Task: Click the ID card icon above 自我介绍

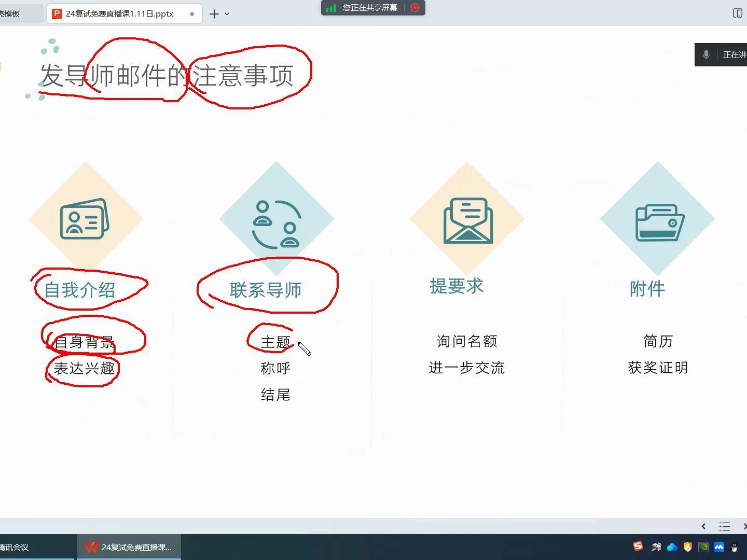Action: tap(85, 219)
